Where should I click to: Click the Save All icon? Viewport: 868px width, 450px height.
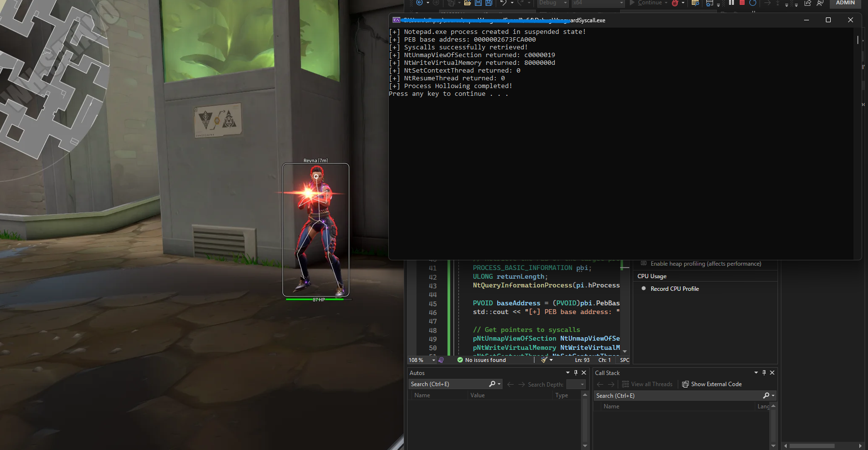pos(489,2)
